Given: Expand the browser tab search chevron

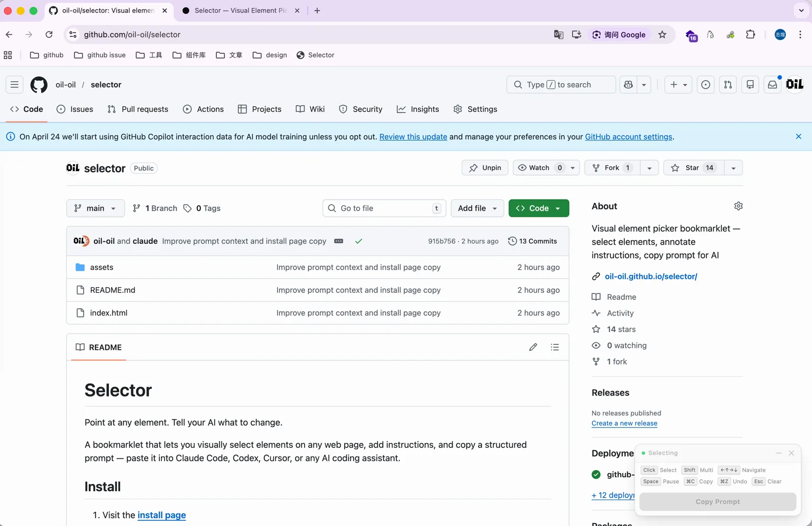Looking at the screenshot, I should [801, 11].
